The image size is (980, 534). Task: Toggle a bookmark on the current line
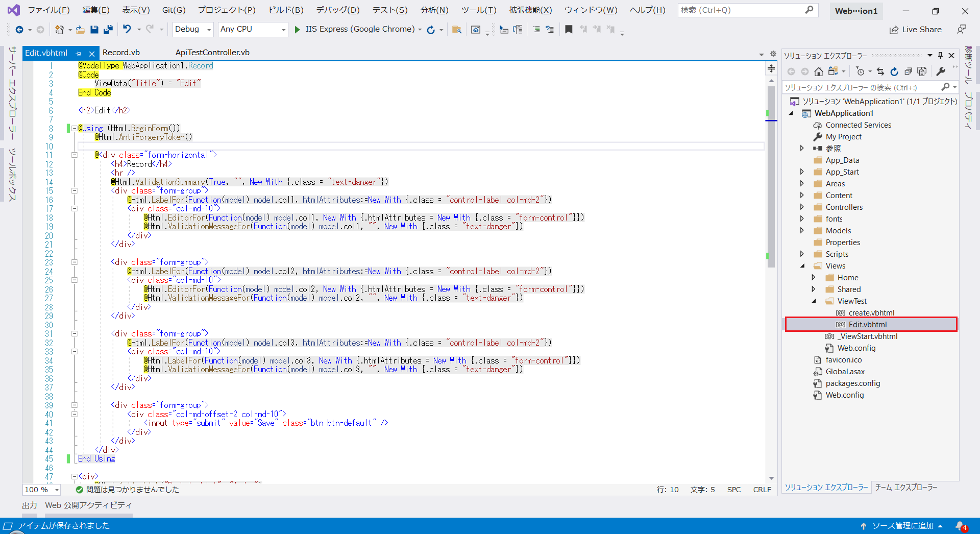pos(569,29)
